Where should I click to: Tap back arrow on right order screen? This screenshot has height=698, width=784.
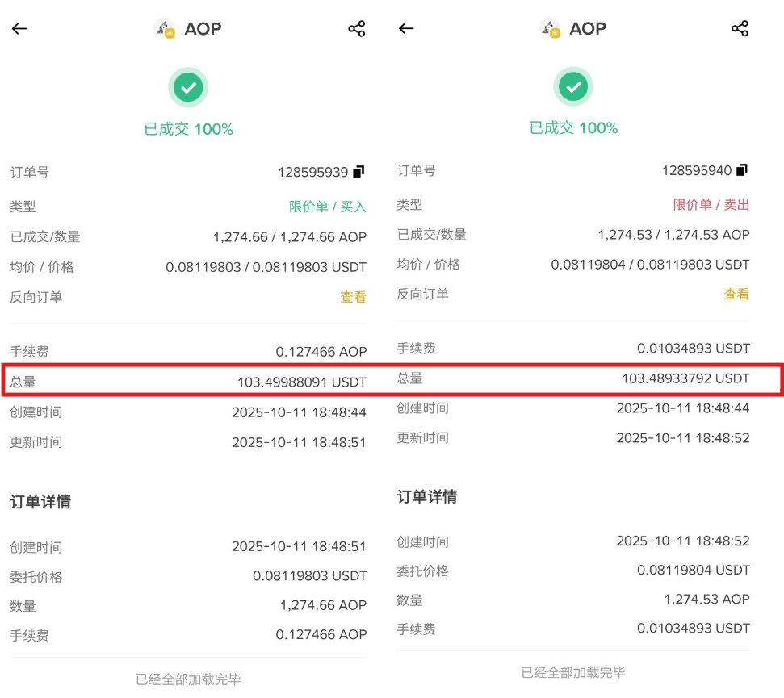406,28
